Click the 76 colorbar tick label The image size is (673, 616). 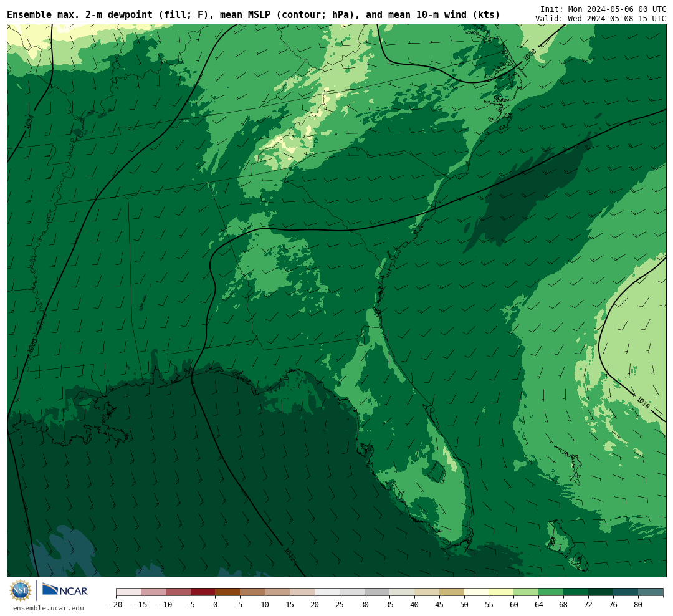coord(614,605)
